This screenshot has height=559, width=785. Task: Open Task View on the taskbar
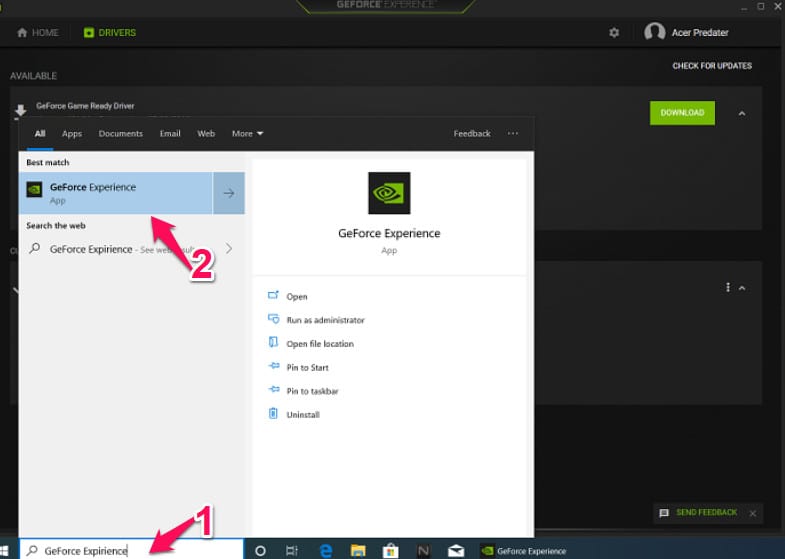coord(292,551)
